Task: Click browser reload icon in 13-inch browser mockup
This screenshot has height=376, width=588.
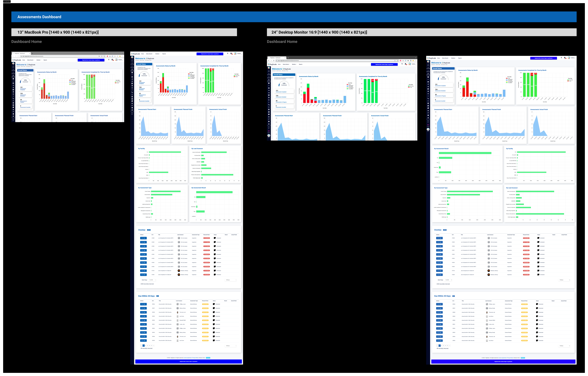Action: (18, 56)
